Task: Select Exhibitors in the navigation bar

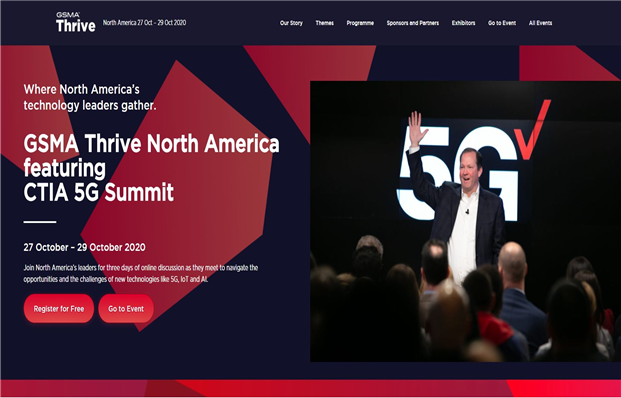Action: (x=463, y=23)
